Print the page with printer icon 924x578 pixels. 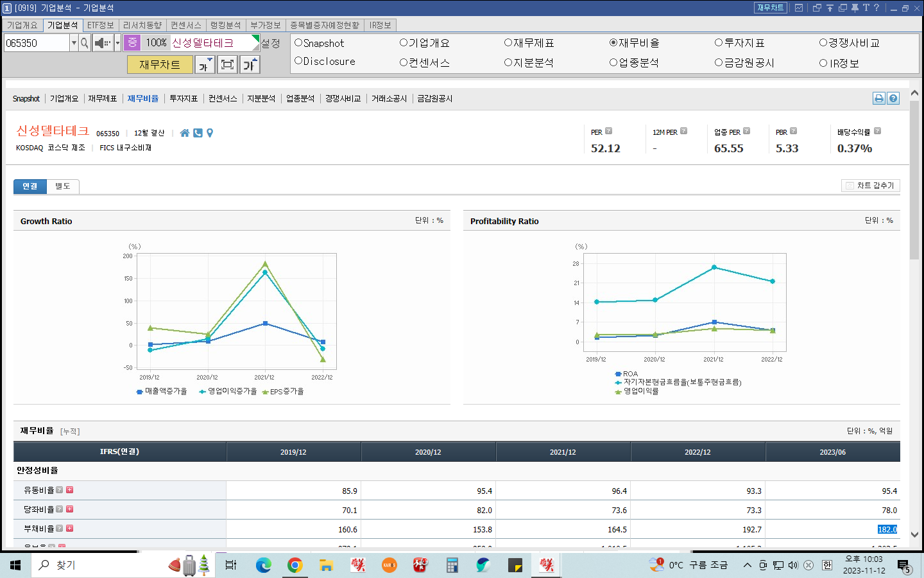[x=879, y=98]
